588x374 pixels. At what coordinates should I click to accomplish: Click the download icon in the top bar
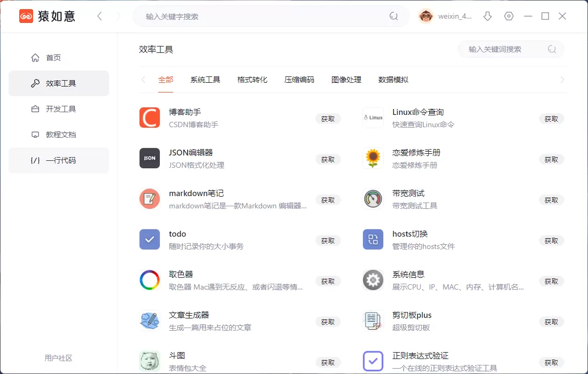pyautogui.click(x=488, y=16)
